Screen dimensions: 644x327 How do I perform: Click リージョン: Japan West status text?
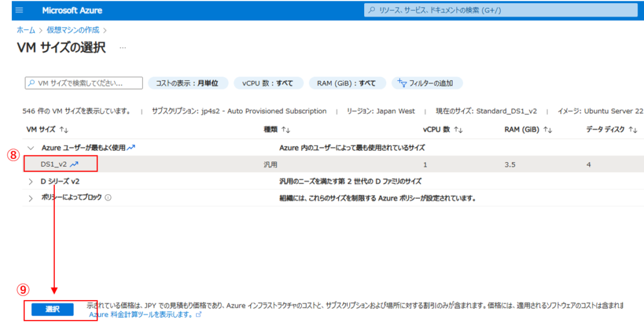click(380, 111)
